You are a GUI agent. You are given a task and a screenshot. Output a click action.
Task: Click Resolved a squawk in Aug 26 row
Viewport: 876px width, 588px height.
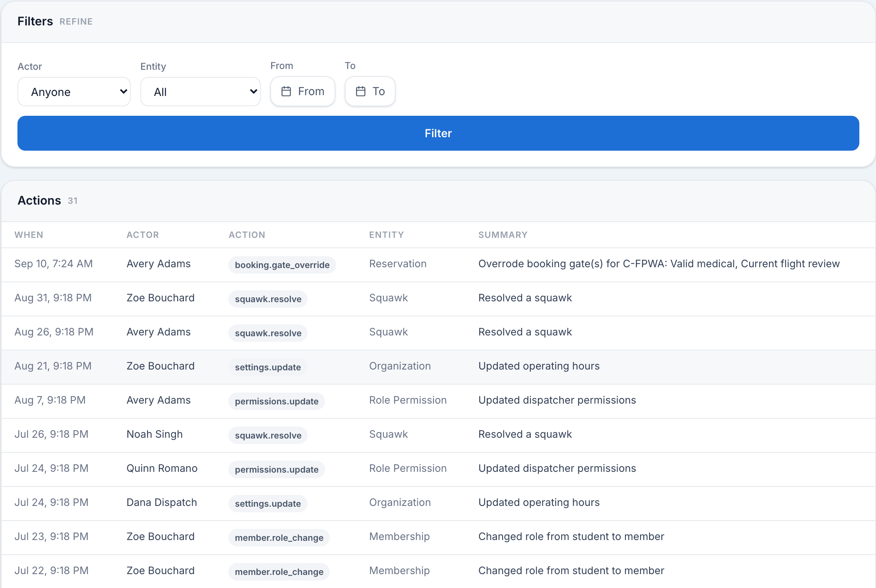[525, 332]
